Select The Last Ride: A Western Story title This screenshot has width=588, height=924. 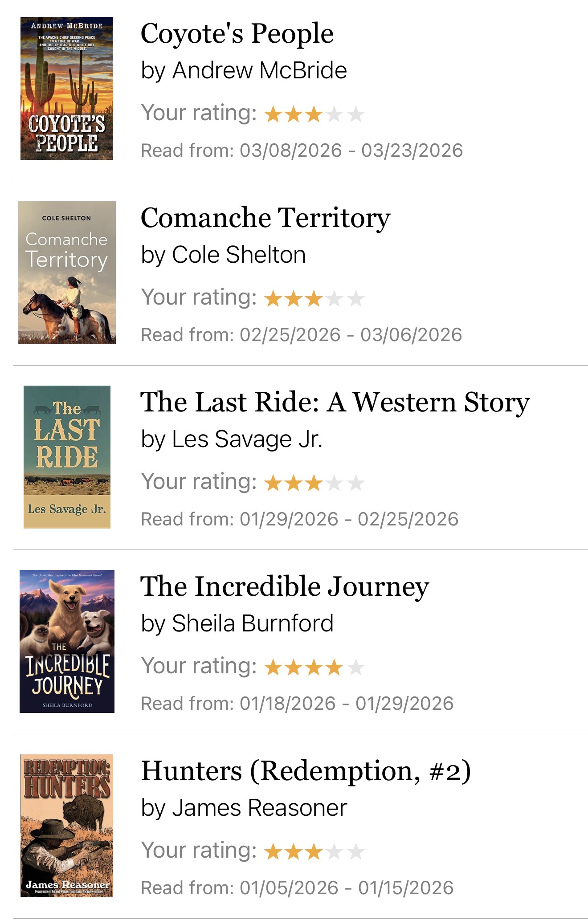point(335,403)
